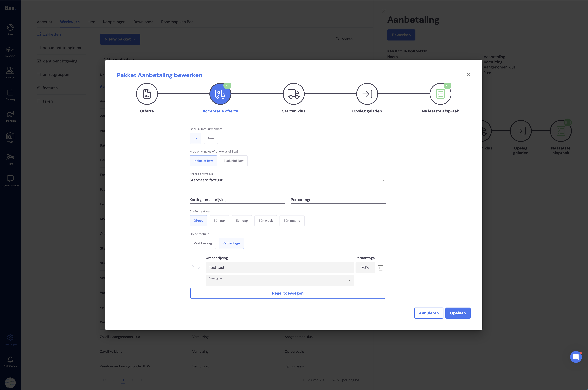Focus the Korting omschrijving field
The height and width of the screenshot is (390, 588).
[237, 200]
